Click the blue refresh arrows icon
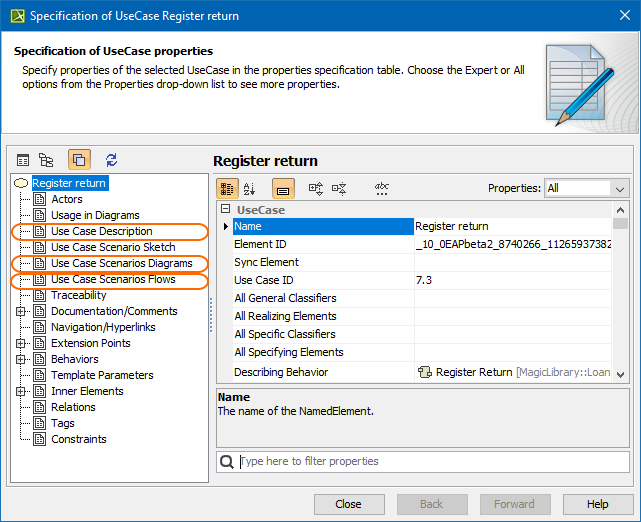The width and height of the screenshot is (641, 522). point(112,160)
